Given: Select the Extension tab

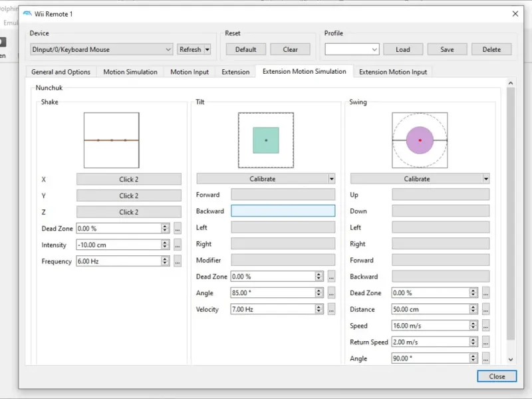Looking at the screenshot, I should pos(235,72).
